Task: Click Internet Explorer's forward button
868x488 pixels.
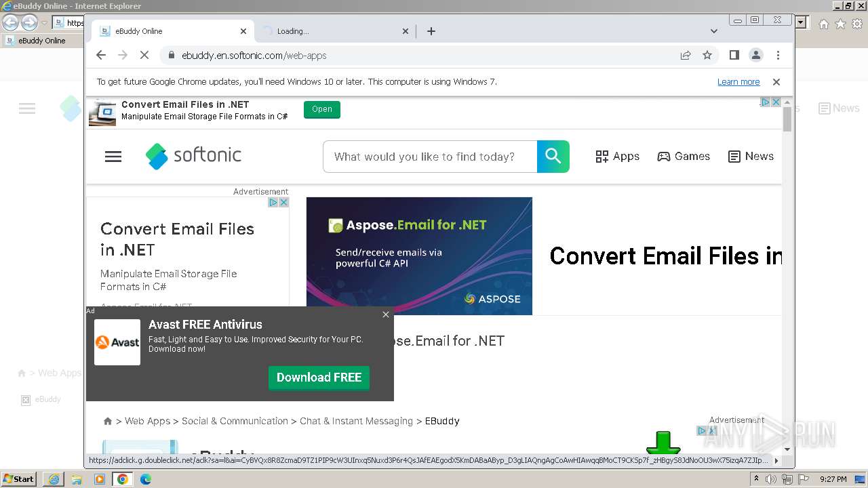Action: point(29,22)
